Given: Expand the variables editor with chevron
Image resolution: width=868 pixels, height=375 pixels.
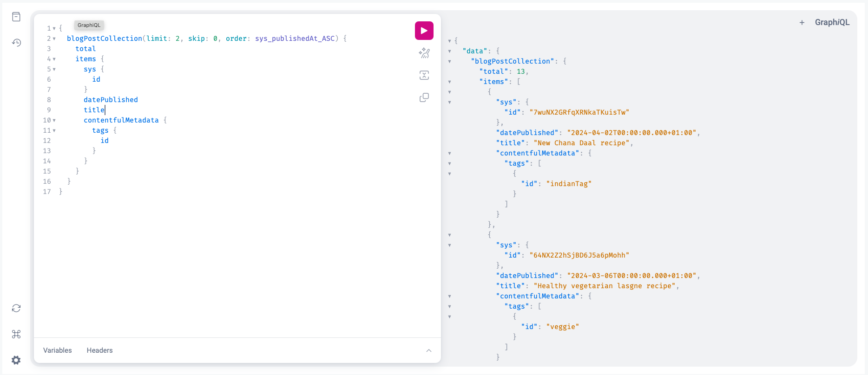Looking at the screenshot, I should coord(428,350).
